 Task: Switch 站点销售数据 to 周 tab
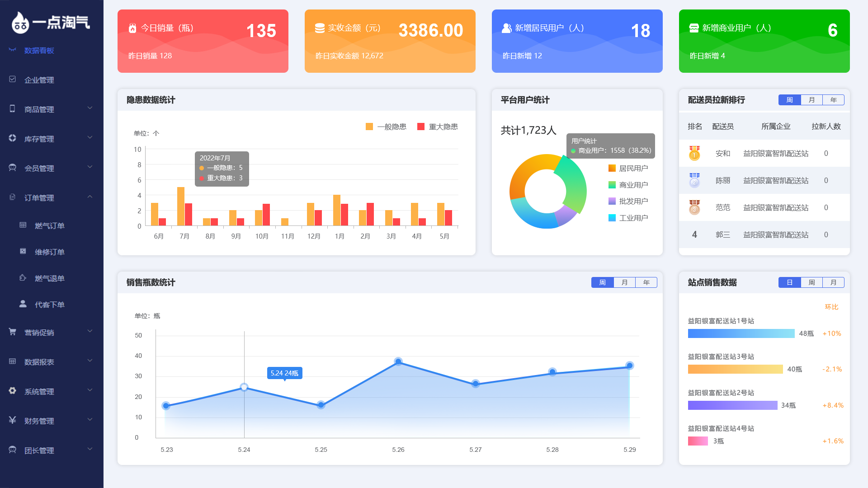click(811, 282)
